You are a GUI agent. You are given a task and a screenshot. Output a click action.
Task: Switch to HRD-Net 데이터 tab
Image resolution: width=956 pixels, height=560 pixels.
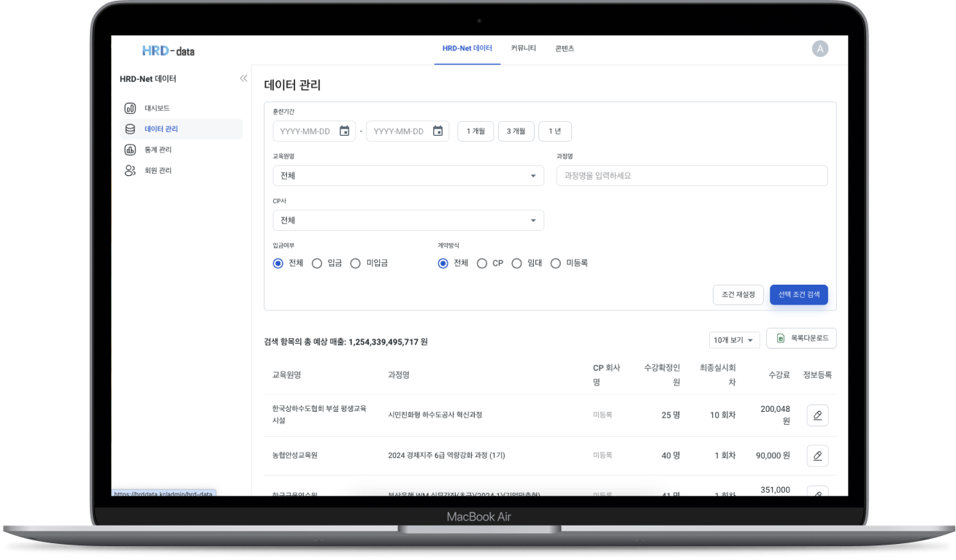click(x=467, y=49)
